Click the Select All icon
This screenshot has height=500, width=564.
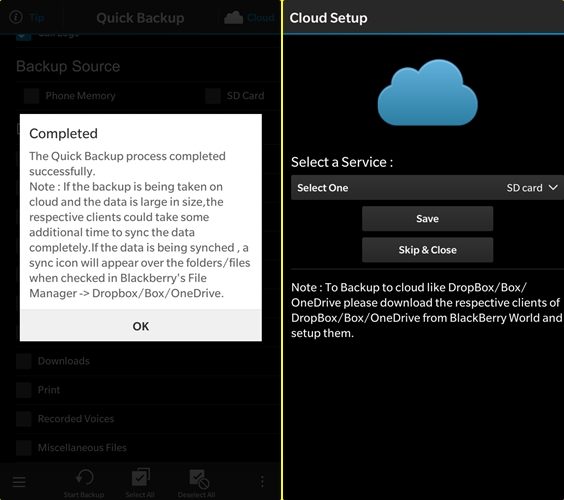[141, 477]
